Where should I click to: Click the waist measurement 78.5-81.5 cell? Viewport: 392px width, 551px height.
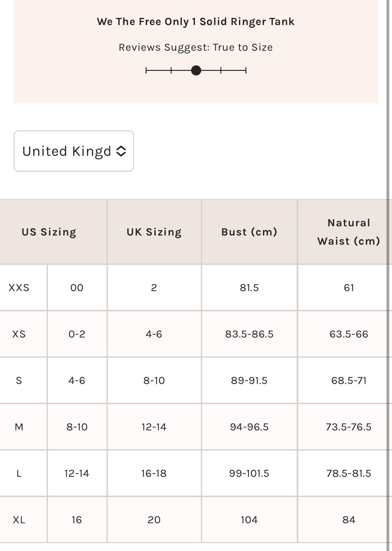point(349,473)
